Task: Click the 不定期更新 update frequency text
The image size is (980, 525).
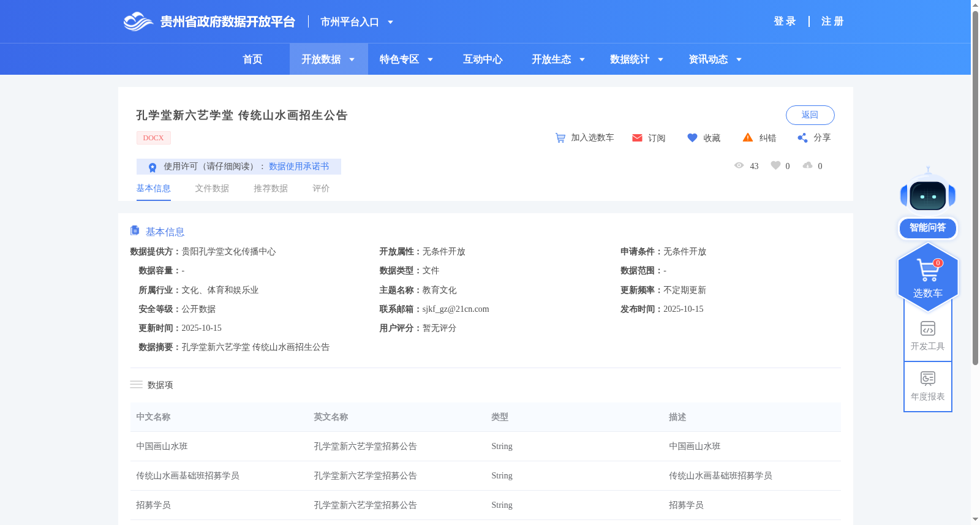Action: coord(685,290)
